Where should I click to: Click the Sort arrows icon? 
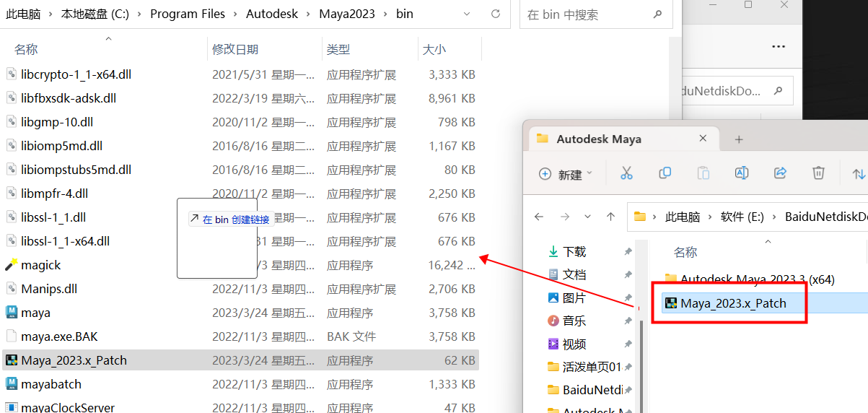click(858, 173)
